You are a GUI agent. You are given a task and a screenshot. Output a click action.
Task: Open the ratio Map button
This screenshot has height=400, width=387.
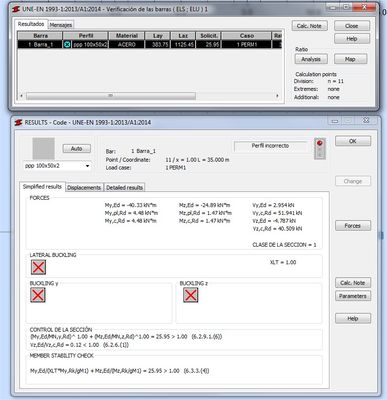click(350, 59)
